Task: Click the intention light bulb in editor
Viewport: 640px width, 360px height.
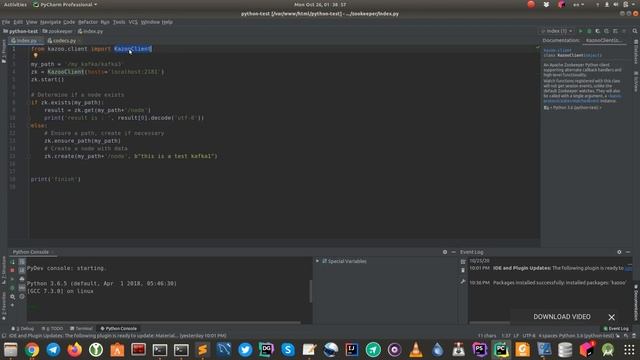Action: tap(36, 56)
